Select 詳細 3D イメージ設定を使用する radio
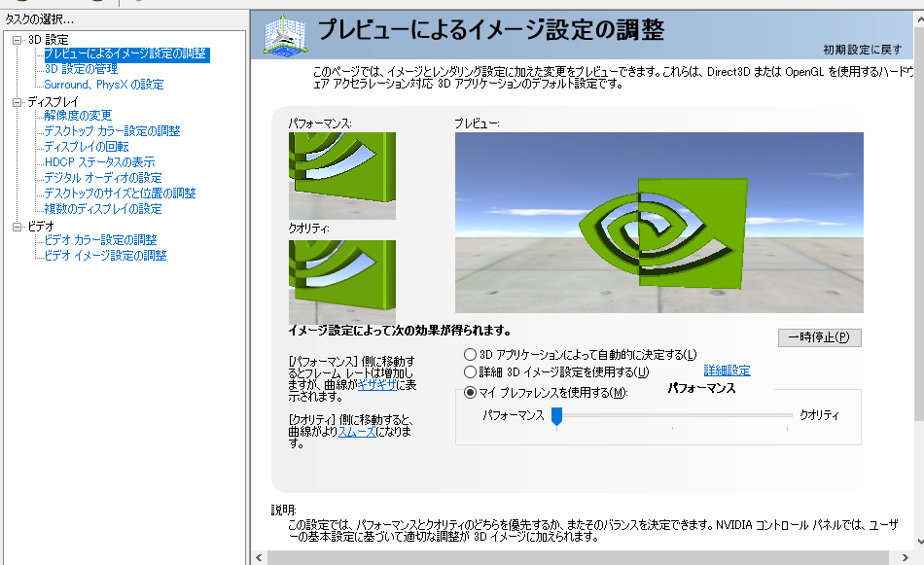Screen dimensions: 924x565 [x=470, y=372]
